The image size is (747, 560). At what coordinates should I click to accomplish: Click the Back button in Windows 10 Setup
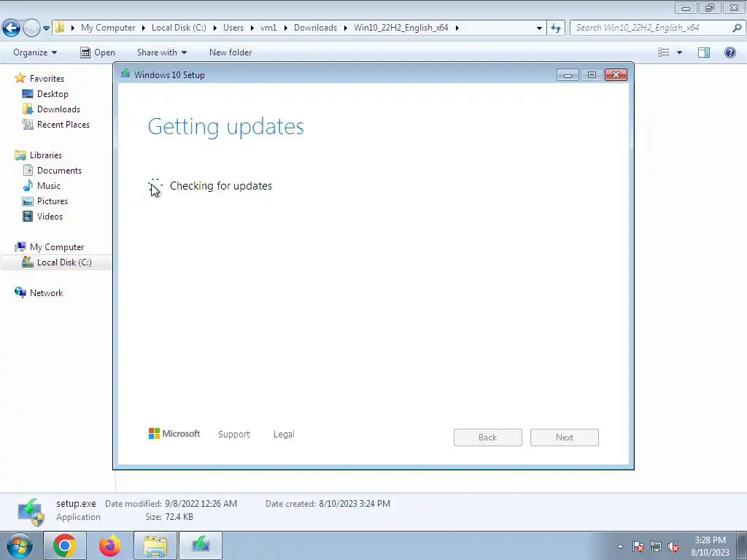point(488,437)
